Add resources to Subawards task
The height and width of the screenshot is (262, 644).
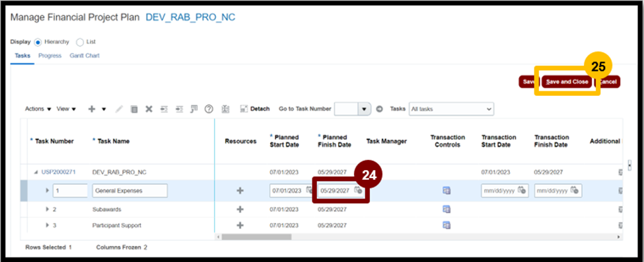(x=240, y=209)
